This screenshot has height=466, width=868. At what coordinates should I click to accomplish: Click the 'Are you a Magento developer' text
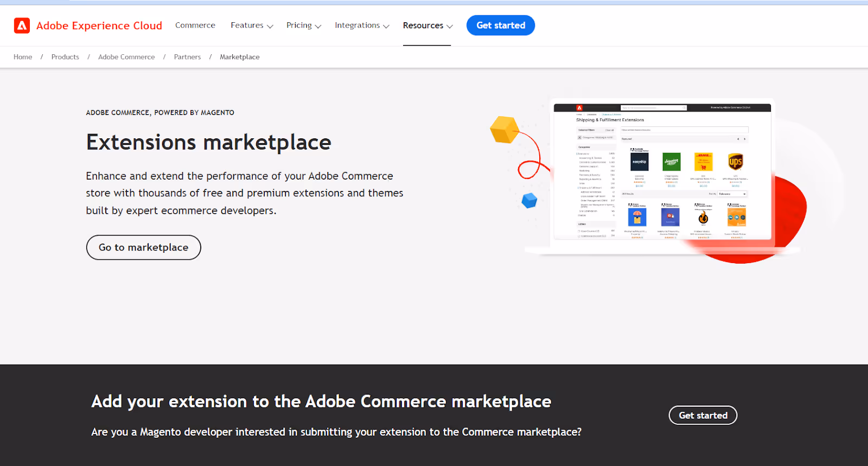pos(336,432)
